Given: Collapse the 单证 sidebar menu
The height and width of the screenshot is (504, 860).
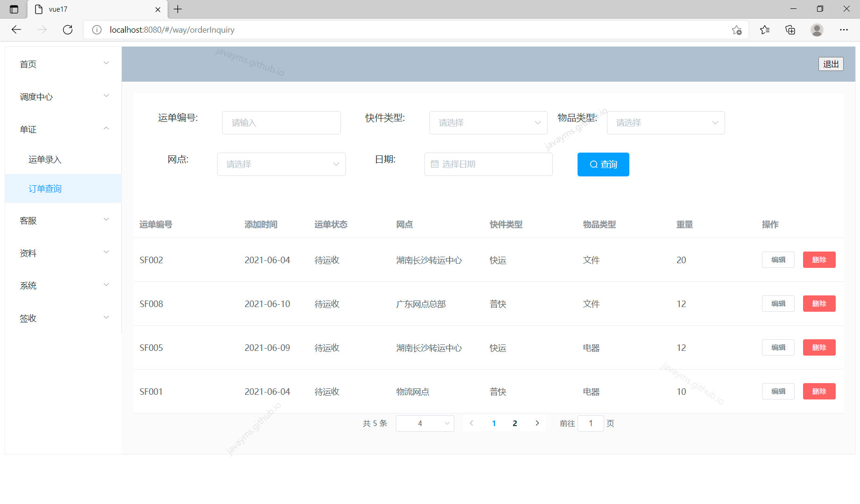Looking at the screenshot, I should [x=63, y=129].
